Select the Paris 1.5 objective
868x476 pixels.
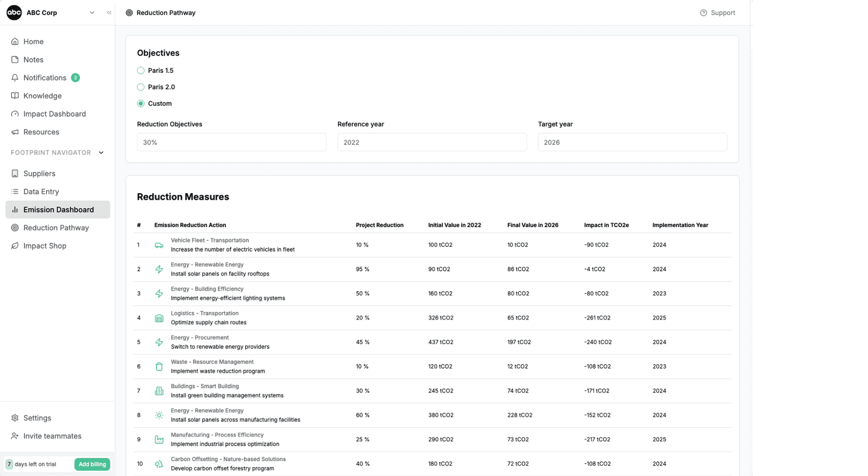pos(141,71)
